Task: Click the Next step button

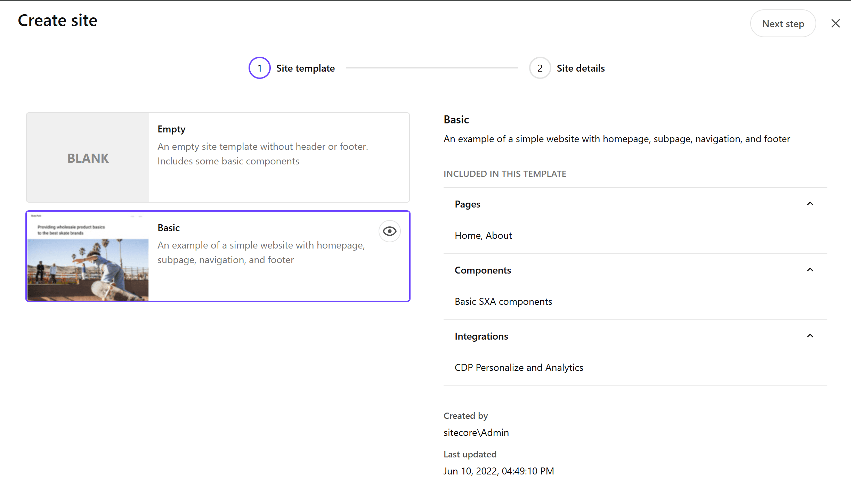Action: tap(783, 23)
